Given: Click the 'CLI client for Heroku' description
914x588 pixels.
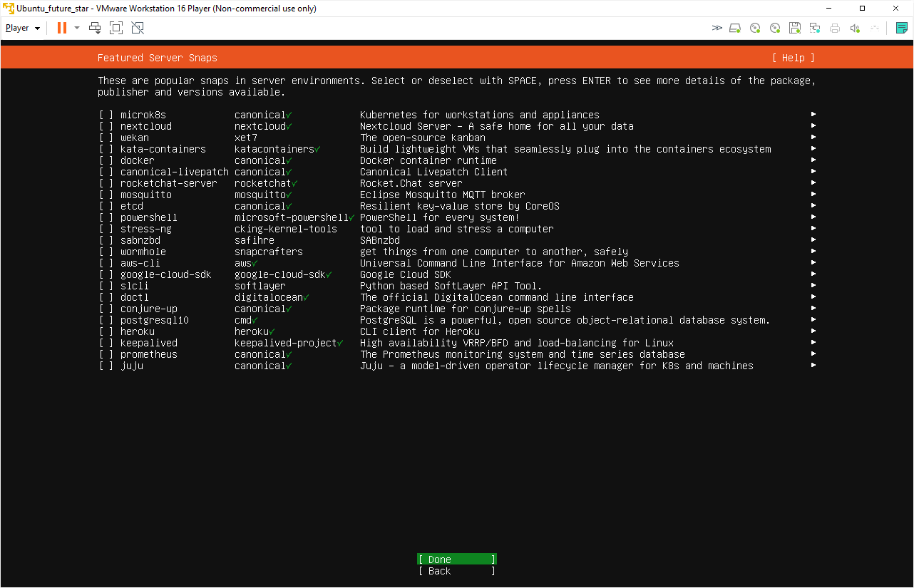Looking at the screenshot, I should (x=420, y=331).
